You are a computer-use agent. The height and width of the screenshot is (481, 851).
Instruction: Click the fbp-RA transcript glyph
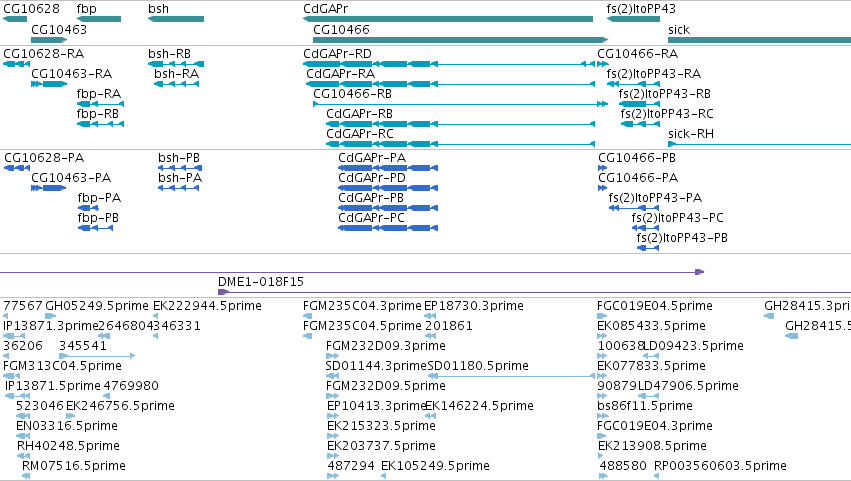[x=100, y=104]
